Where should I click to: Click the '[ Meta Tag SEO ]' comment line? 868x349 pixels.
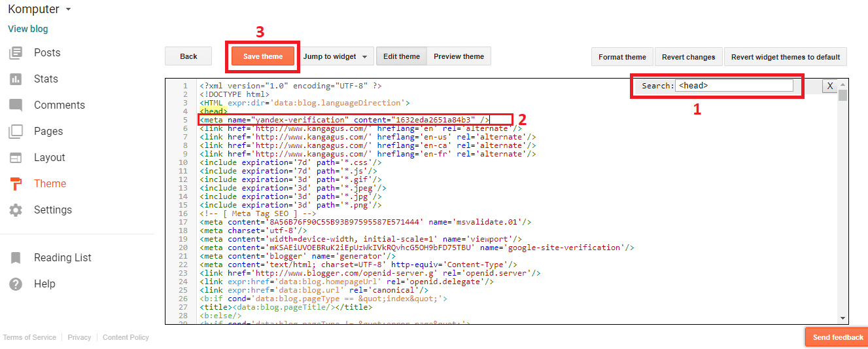(x=258, y=213)
